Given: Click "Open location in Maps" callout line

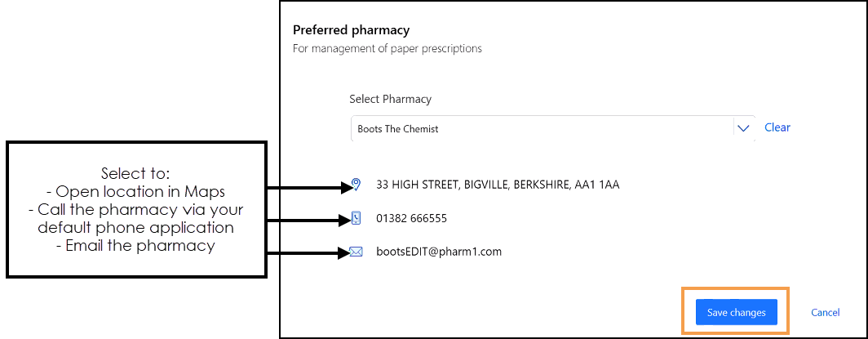Looking at the screenshot, I should 137,191.
